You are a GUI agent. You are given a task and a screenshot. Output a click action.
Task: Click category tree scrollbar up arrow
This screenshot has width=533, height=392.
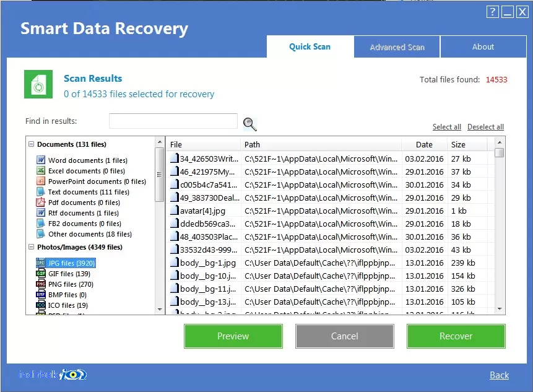tap(160, 141)
